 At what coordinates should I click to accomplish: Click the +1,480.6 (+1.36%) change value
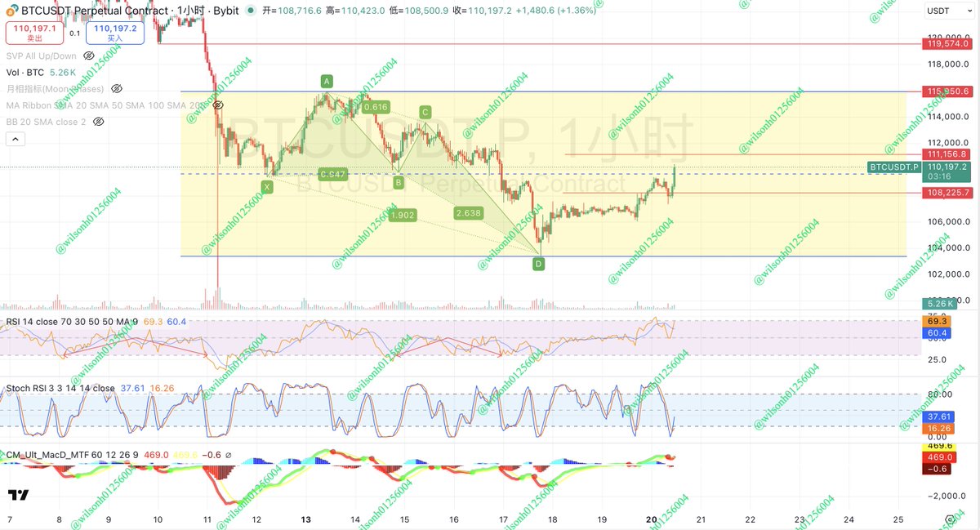pyautogui.click(x=555, y=10)
